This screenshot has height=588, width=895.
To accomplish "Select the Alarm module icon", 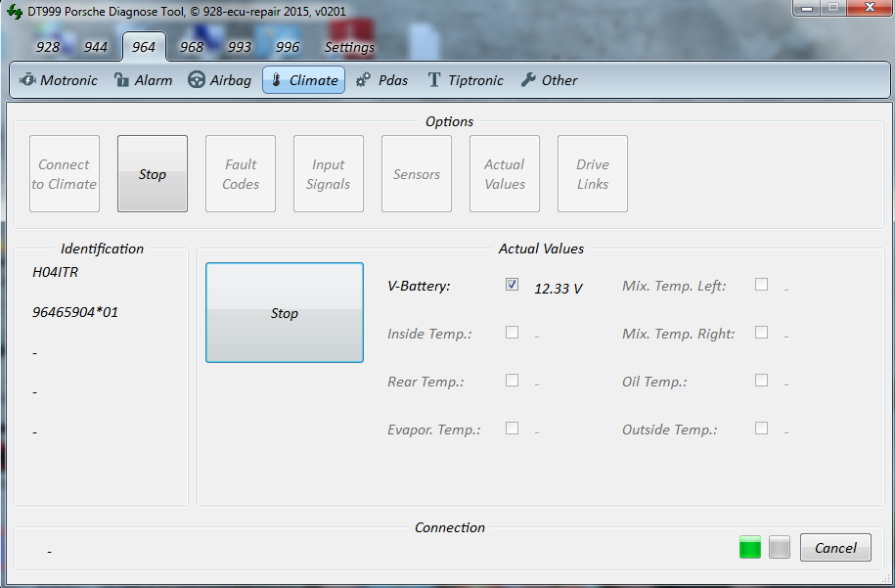I will click(x=143, y=80).
